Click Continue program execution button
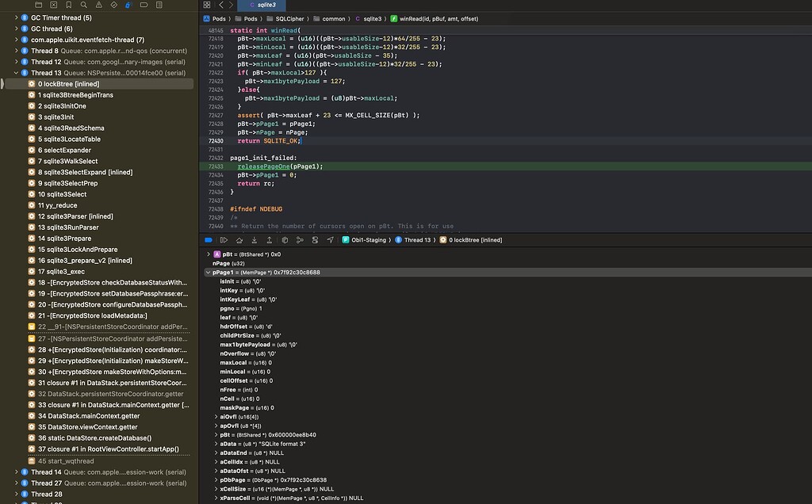 (224, 239)
